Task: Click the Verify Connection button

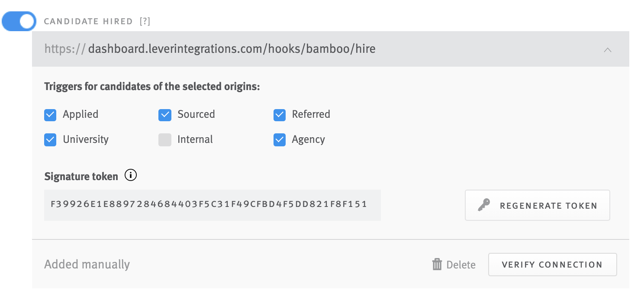Action: click(553, 265)
